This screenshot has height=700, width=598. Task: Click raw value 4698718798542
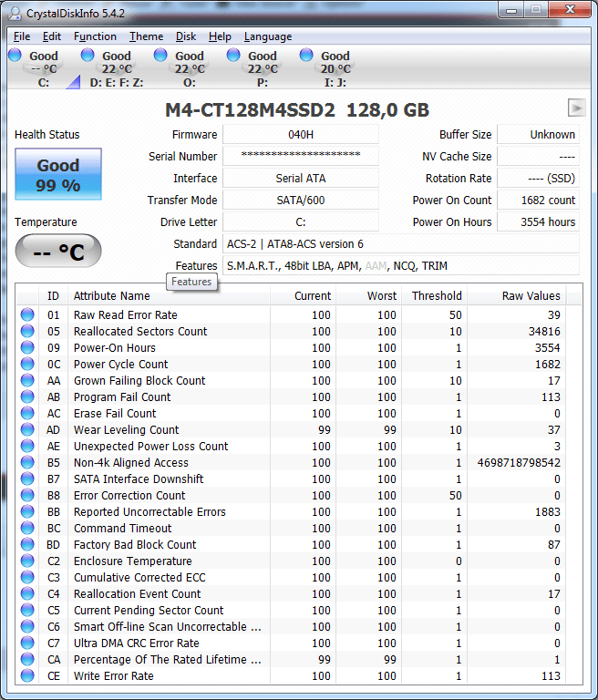[x=519, y=462]
